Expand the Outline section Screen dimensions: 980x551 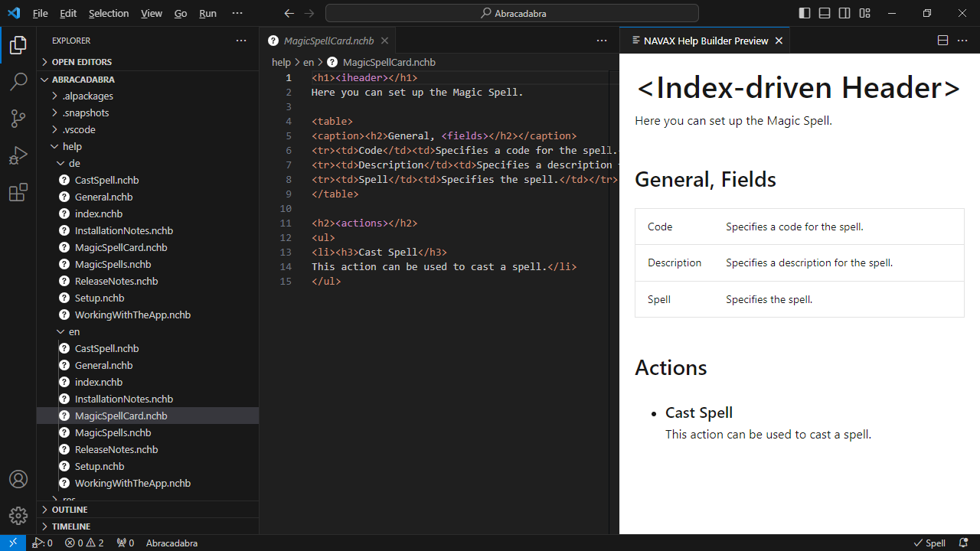[x=70, y=510]
